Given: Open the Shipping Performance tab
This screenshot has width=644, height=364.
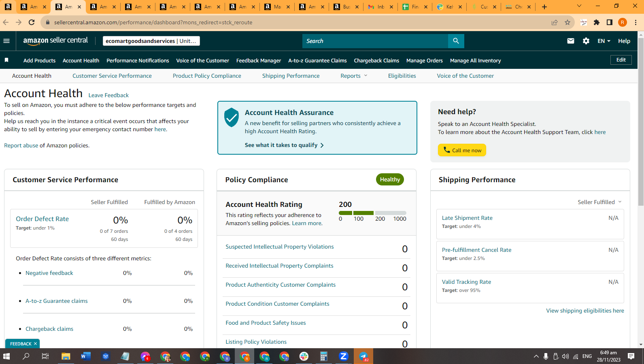Looking at the screenshot, I should [291, 76].
